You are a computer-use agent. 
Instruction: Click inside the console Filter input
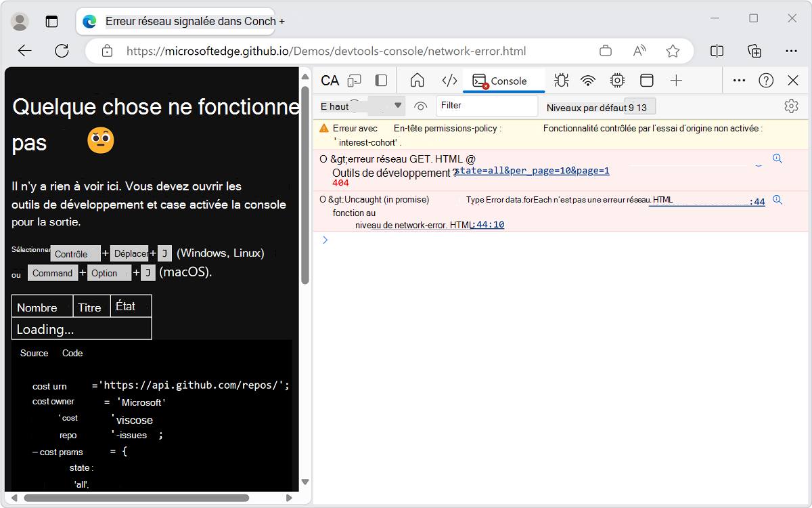pyautogui.click(x=487, y=106)
